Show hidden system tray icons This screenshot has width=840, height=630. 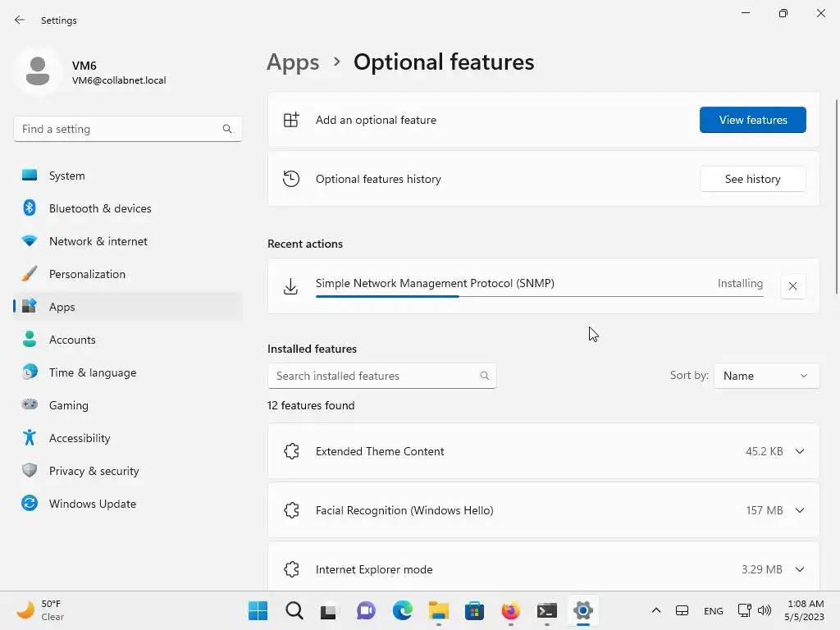click(x=656, y=611)
